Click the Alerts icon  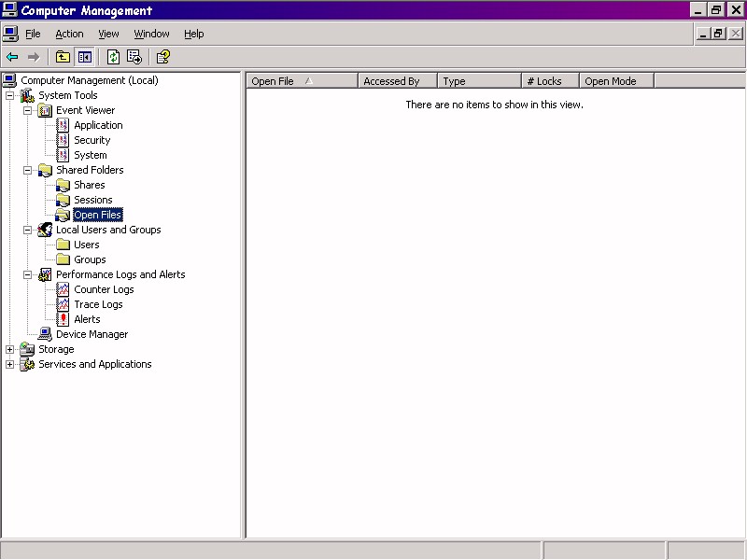coord(63,319)
